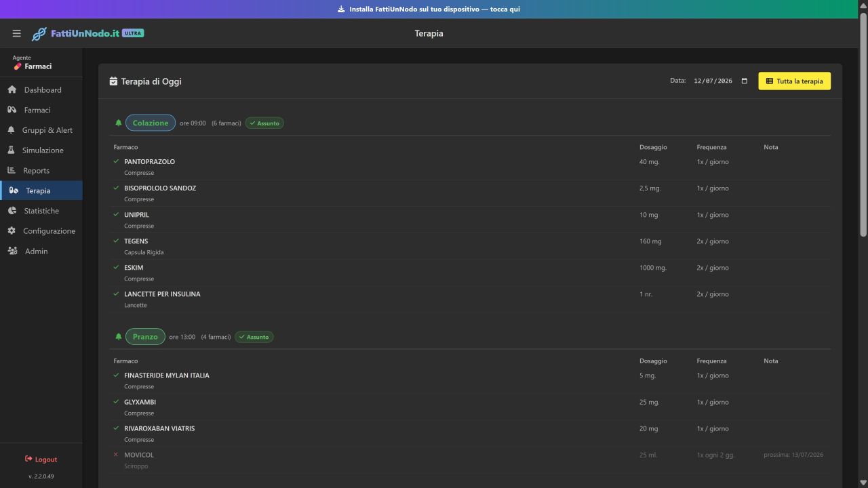Screen dimensions: 868x488
Task: Toggle the check mark for UNIPRIL
Action: point(116,214)
